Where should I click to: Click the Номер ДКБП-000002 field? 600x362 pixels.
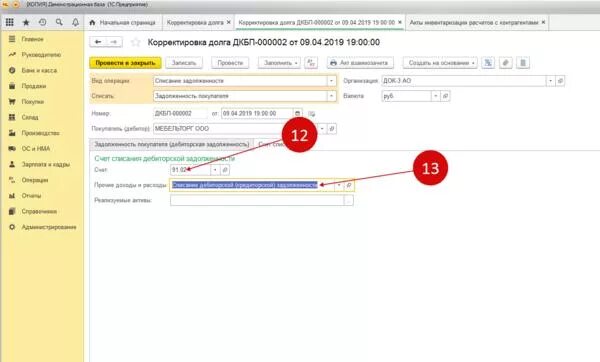pyautogui.click(x=180, y=113)
